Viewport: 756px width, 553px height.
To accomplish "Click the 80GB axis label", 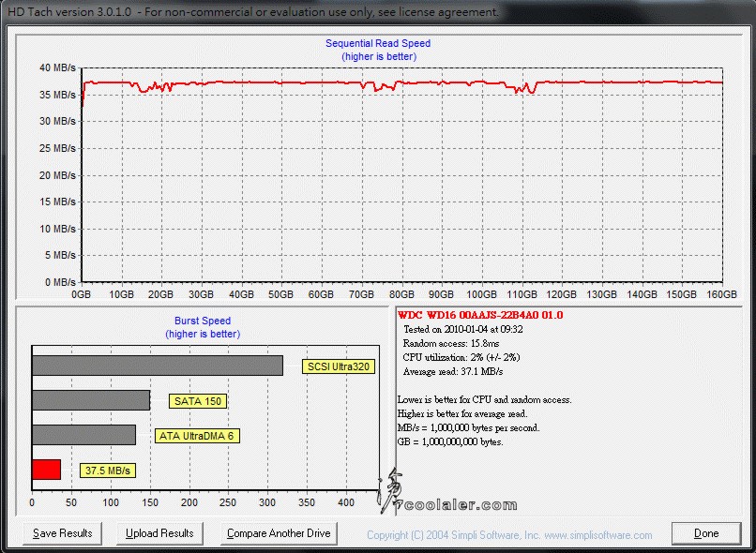I will click(401, 294).
